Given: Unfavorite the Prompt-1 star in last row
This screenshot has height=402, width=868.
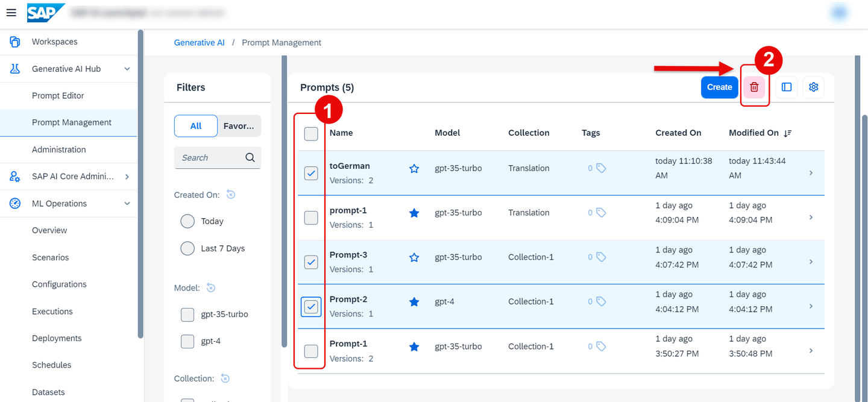Looking at the screenshot, I should 414,347.
